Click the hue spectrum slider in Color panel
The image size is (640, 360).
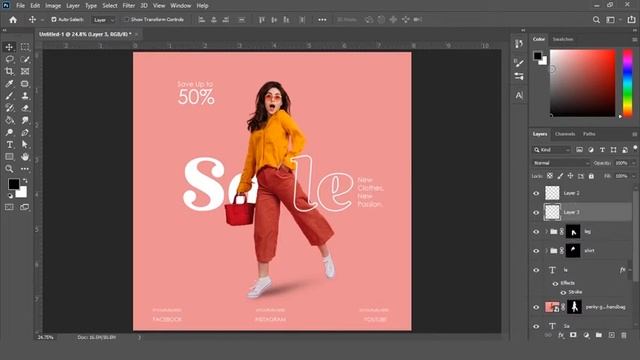click(x=627, y=83)
